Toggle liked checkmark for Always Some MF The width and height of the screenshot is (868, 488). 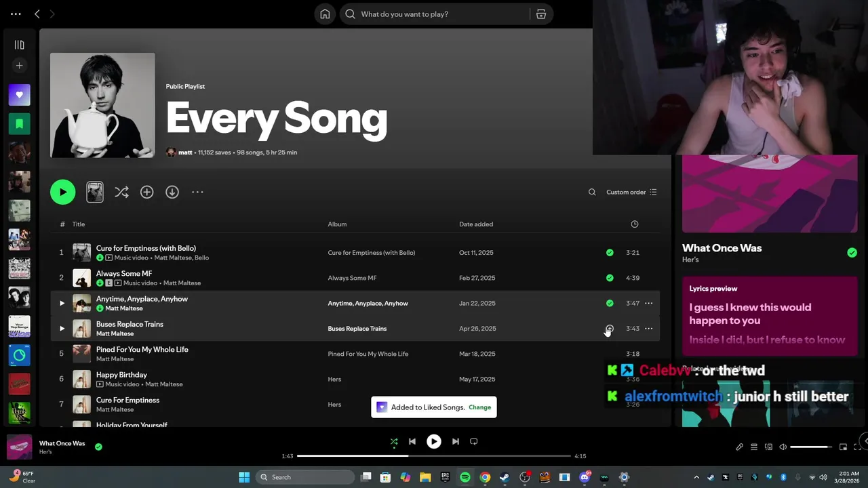[x=610, y=278]
